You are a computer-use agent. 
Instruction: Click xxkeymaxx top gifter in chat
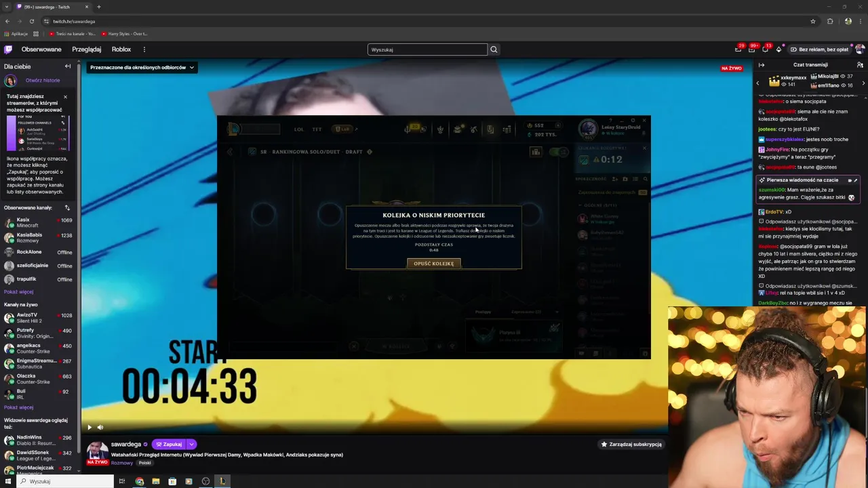[789, 81]
